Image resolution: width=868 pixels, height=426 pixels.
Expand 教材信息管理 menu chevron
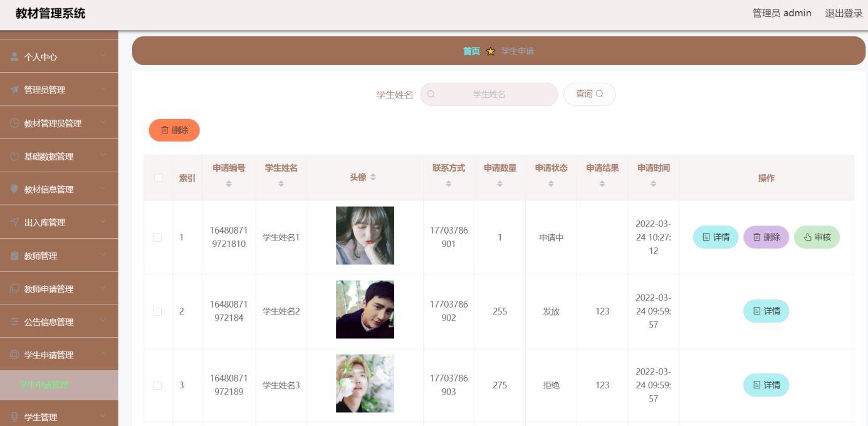[x=103, y=189]
